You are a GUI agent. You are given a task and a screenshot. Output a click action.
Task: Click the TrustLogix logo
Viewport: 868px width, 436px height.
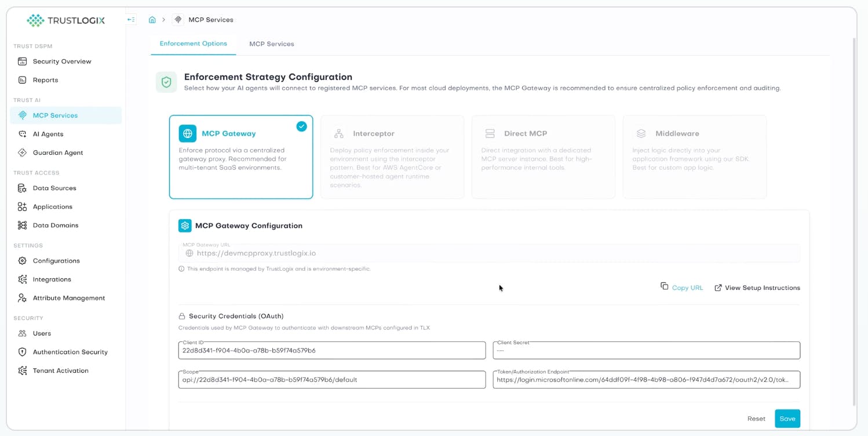pos(65,20)
